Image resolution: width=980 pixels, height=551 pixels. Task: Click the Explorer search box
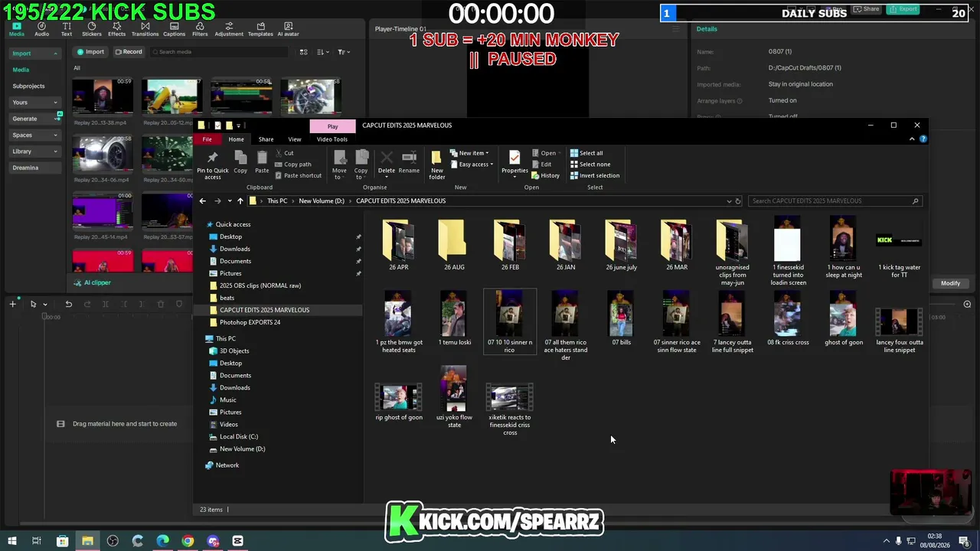pyautogui.click(x=834, y=201)
